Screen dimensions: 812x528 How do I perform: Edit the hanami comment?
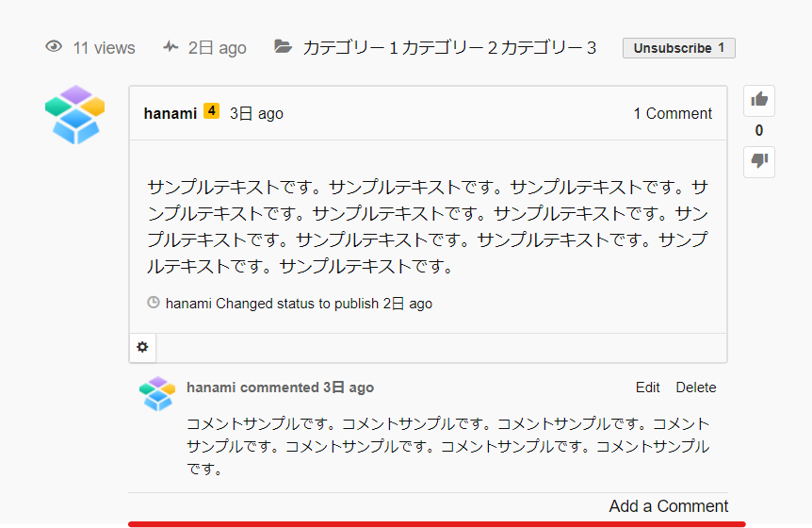[648, 388]
